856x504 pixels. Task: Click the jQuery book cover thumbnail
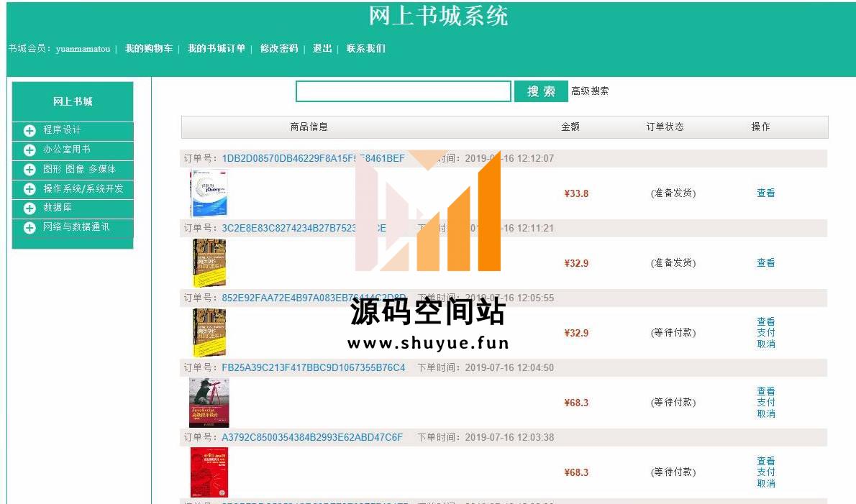tap(209, 193)
